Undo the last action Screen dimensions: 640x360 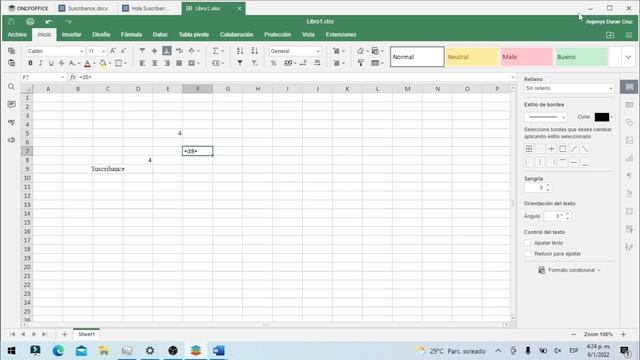pos(49,22)
